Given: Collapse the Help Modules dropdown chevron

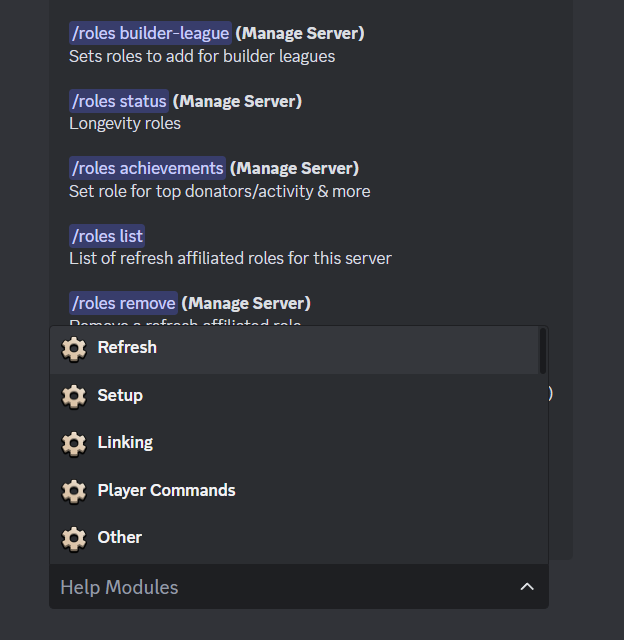Looking at the screenshot, I should (527, 587).
